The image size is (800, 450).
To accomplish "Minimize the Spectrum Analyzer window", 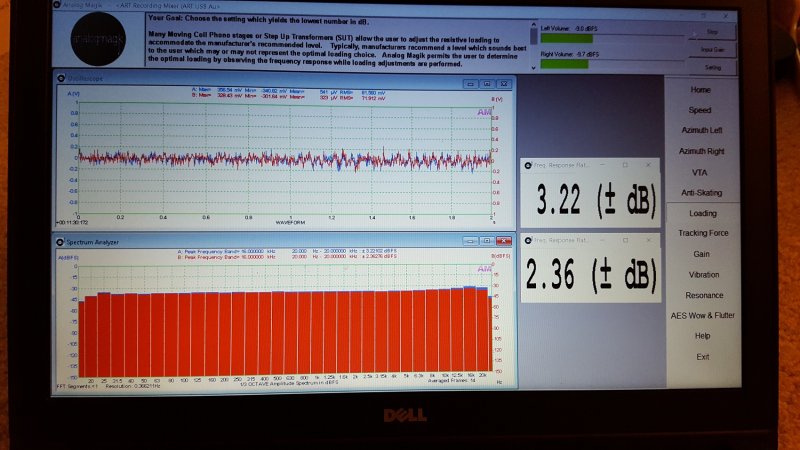I will 470,241.
